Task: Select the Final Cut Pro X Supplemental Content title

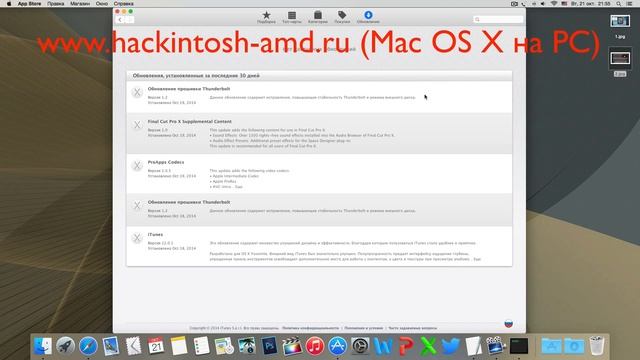Action: 189,122
